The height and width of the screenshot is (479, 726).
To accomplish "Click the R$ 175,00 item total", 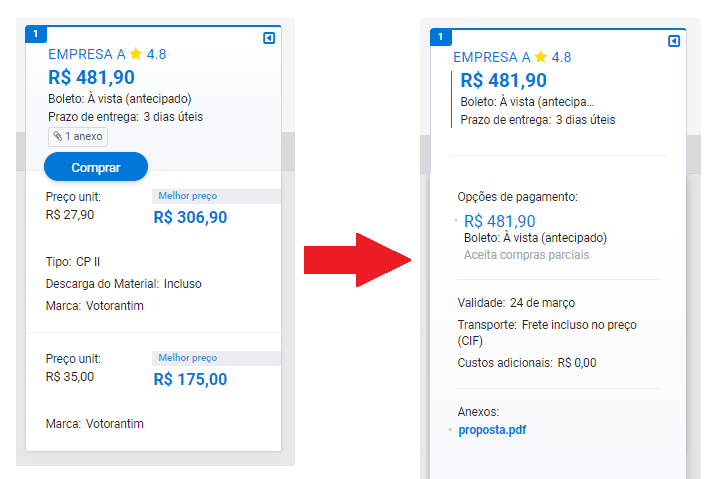I will pos(190,379).
